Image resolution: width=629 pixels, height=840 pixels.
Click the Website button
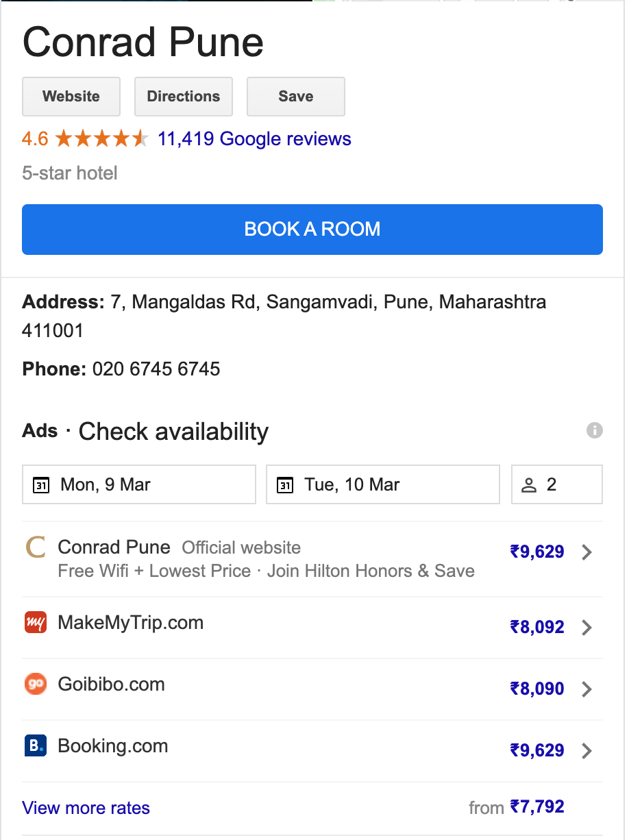click(71, 97)
